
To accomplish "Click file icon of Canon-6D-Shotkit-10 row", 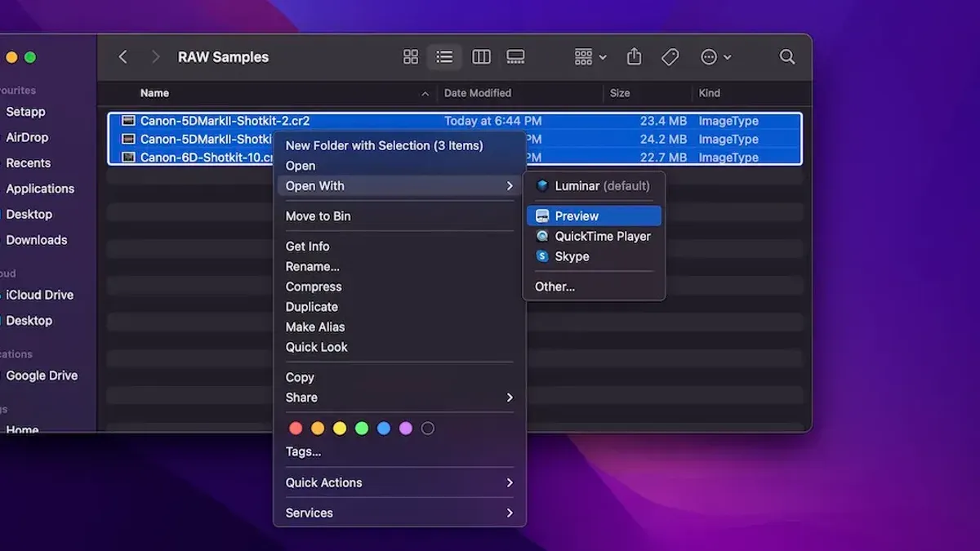I will (x=127, y=157).
